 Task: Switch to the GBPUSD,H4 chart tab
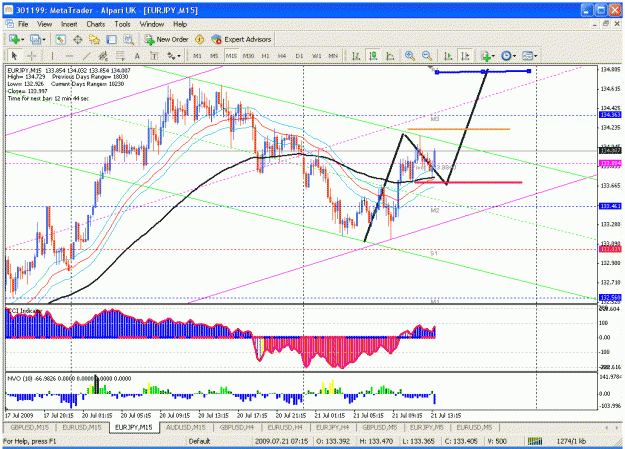tap(237, 427)
